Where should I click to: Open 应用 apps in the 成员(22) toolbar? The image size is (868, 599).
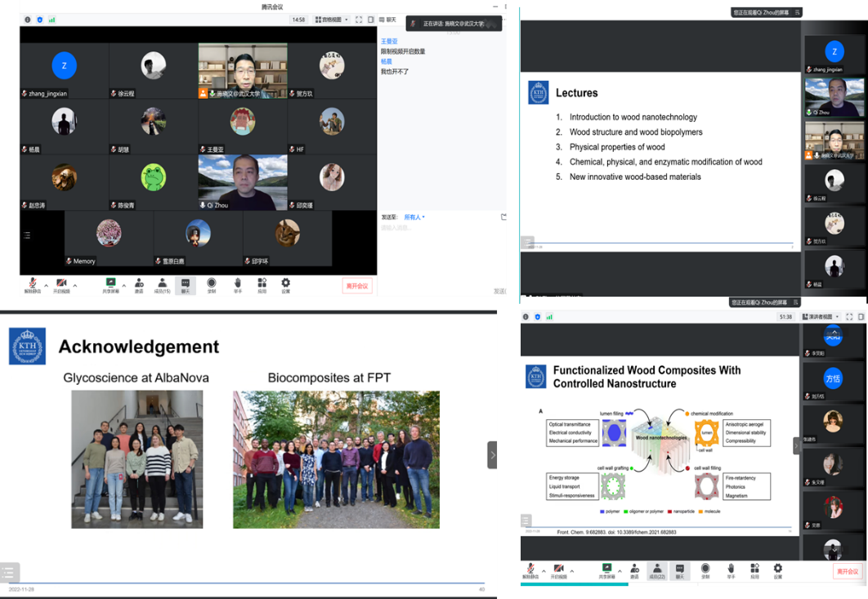click(x=754, y=570)
